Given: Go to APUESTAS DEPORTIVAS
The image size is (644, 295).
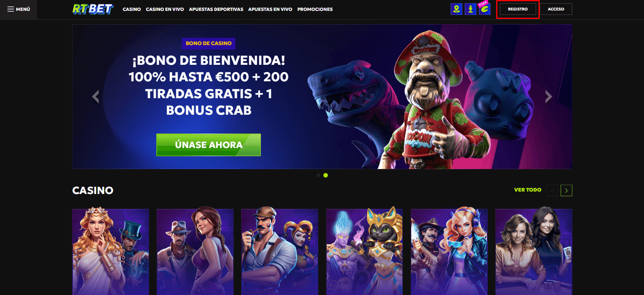Looking at the screenshot, I should (216, 9).
